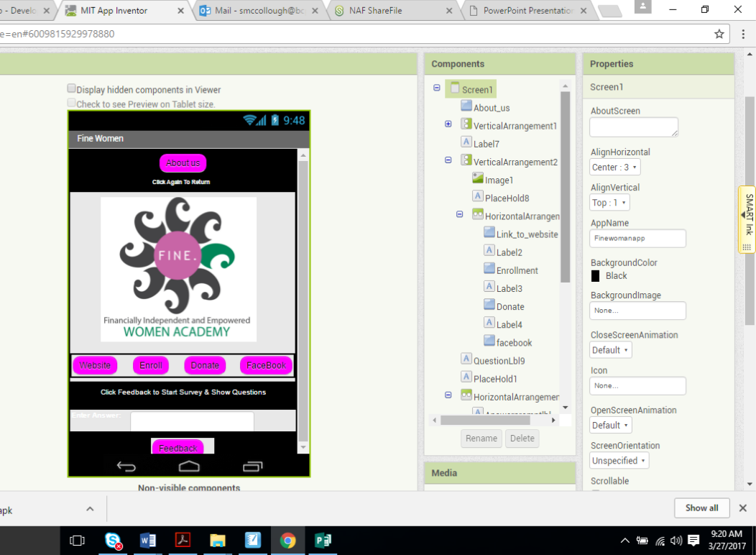Click the Image1 component icon
This screenshot has height=555, width=756.
(x=478, y=178)
